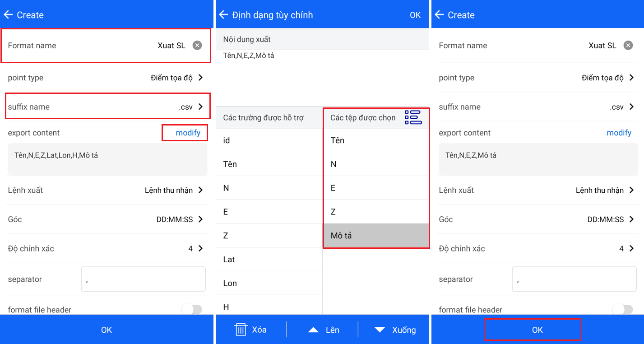Screen dimensions: 644x344
Task: Select E in supported fields list
Action: click(269, 212)
